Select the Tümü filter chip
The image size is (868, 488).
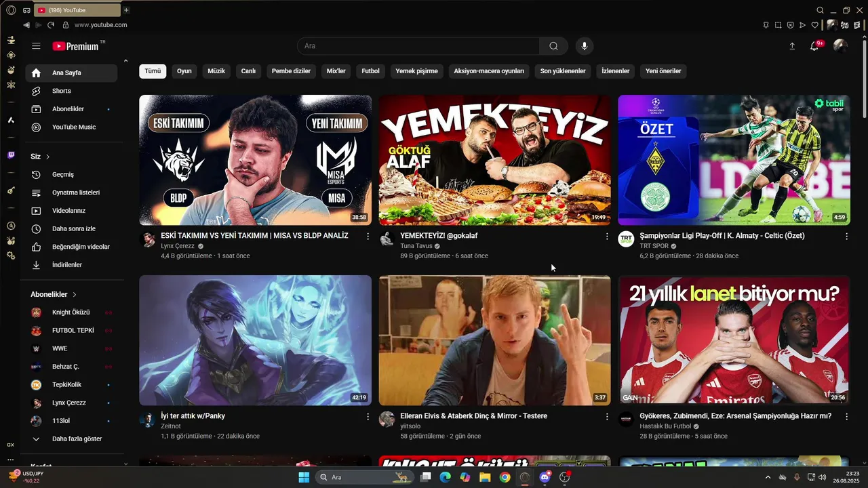[153, 71]
